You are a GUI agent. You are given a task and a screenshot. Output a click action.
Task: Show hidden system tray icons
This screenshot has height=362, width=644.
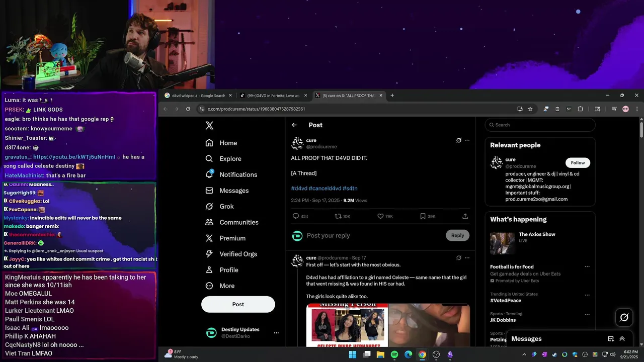coord(524,354)
